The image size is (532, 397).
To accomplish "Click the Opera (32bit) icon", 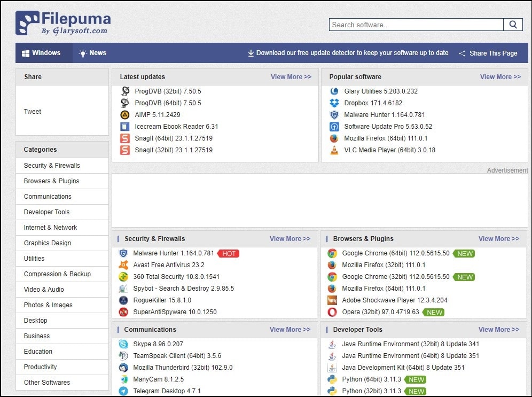I will 332,312.
